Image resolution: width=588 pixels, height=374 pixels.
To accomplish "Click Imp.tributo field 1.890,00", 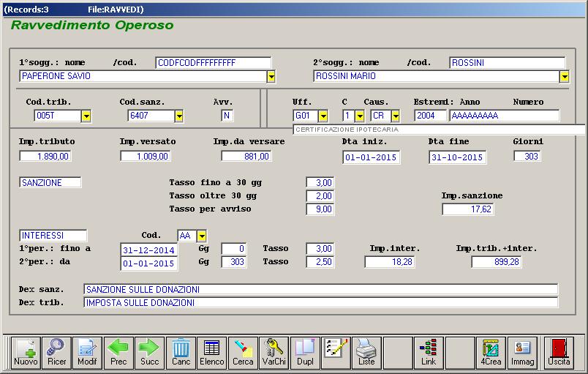I will [45, 156].
